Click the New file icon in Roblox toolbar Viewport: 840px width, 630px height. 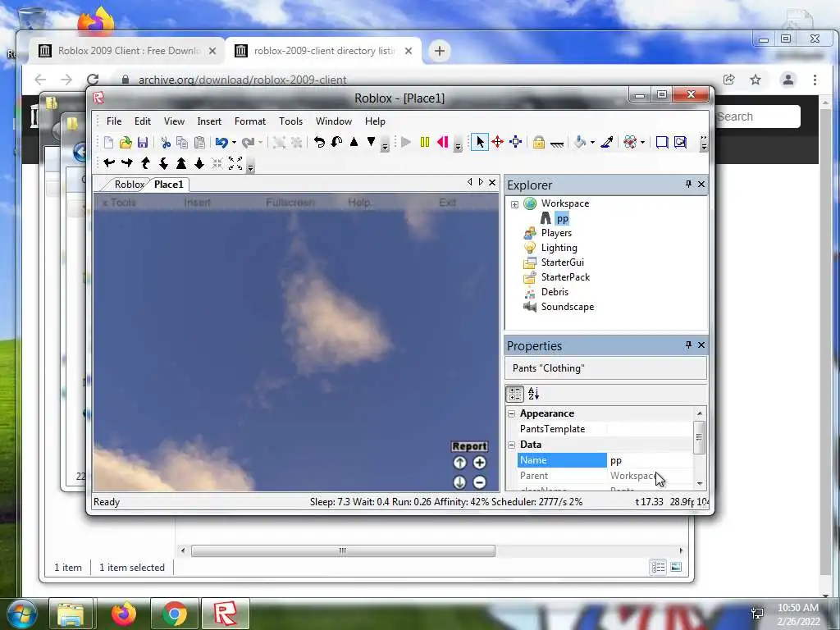[109, 143]
